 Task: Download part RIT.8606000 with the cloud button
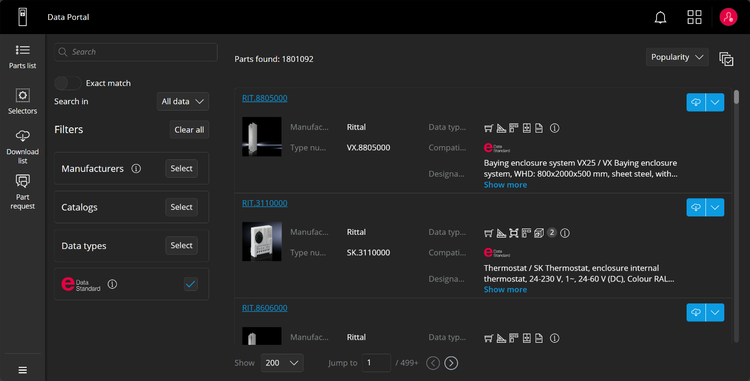(x=696, y=313)
